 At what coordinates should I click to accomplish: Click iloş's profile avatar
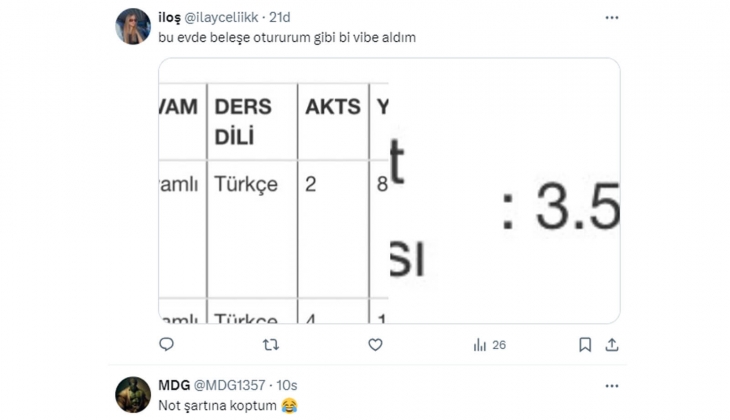133,27
